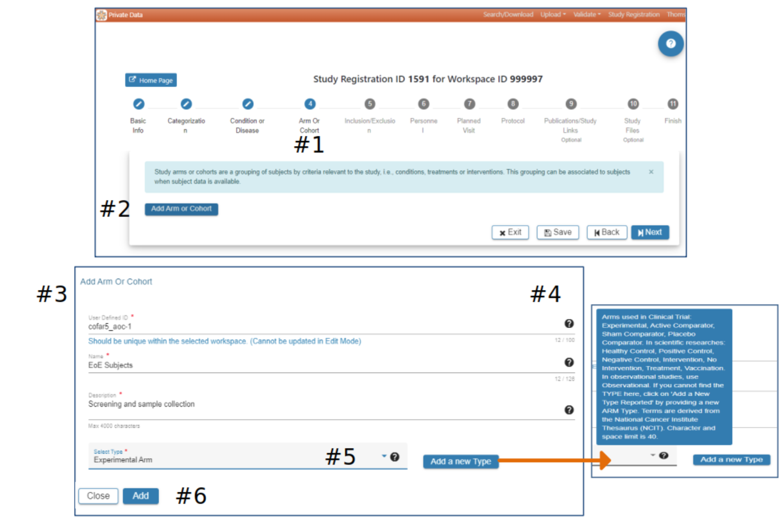This screenshot has width=784, height=532.
Task: Select step 11 Finish circle
Action: (x=673, y=104)
